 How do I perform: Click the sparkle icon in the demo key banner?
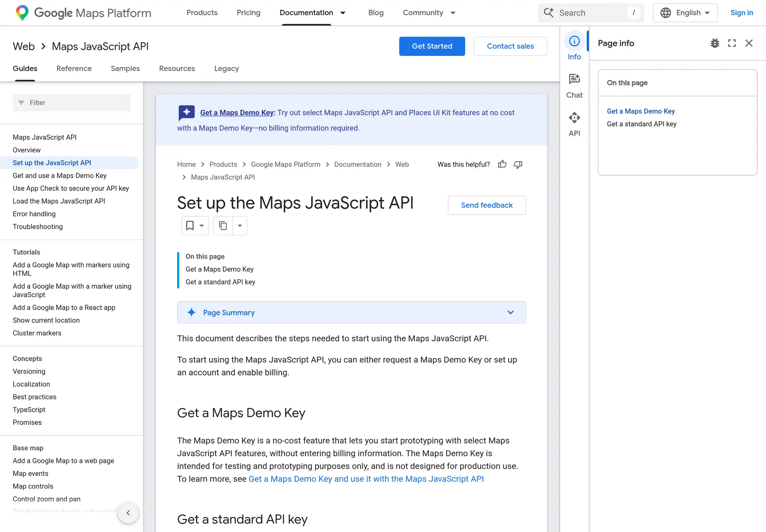pos(186,113)
